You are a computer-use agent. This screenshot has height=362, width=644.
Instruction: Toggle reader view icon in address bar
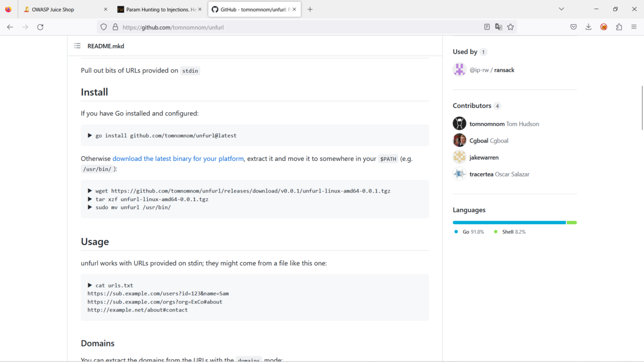tap(487, 27)
